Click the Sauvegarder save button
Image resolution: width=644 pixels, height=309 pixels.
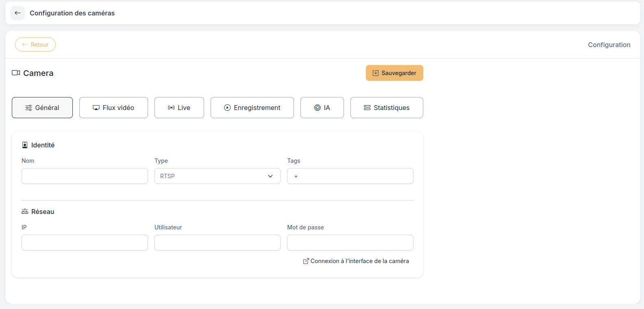tap(394, 73)
